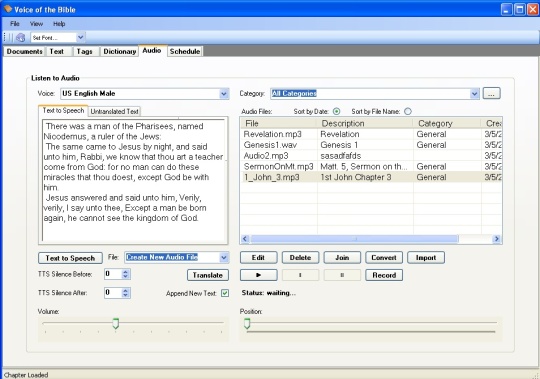
Task: Open the Create New Audio File dropdown
Action: click(x=224, y=257)
